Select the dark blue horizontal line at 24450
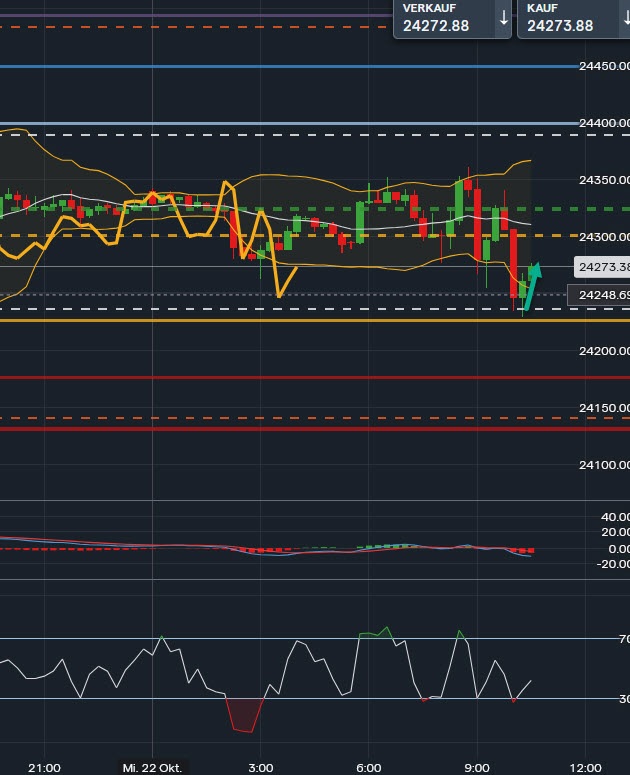630x775 pixels. [x=300, y=67]
